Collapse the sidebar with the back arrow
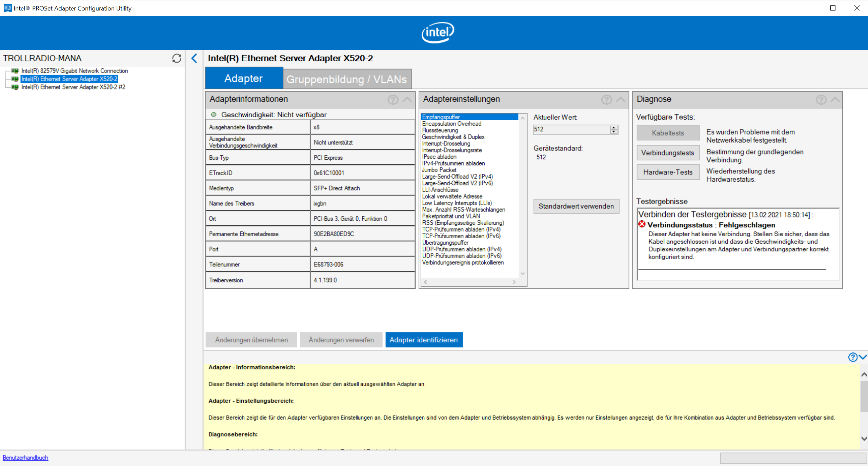 click(194, 58)
